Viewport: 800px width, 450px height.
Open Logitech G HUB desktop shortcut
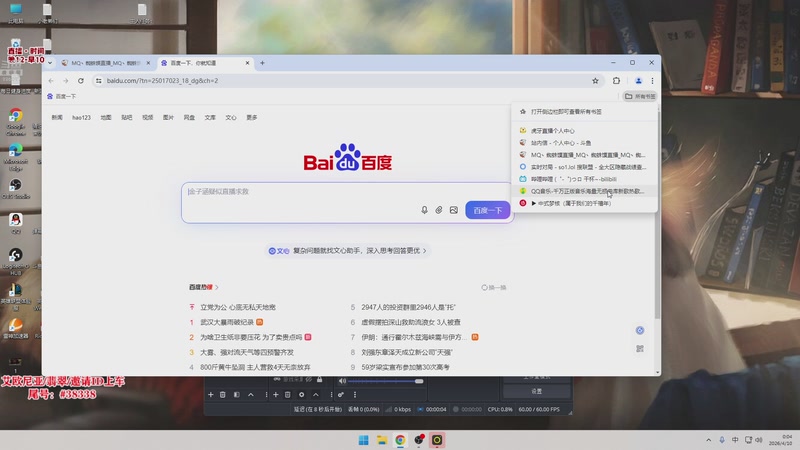coord(16,261)
